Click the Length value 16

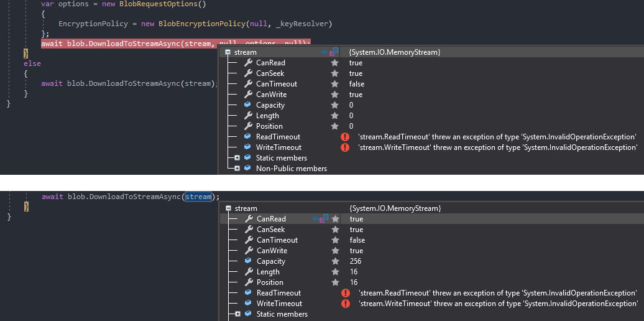[354, 272]
